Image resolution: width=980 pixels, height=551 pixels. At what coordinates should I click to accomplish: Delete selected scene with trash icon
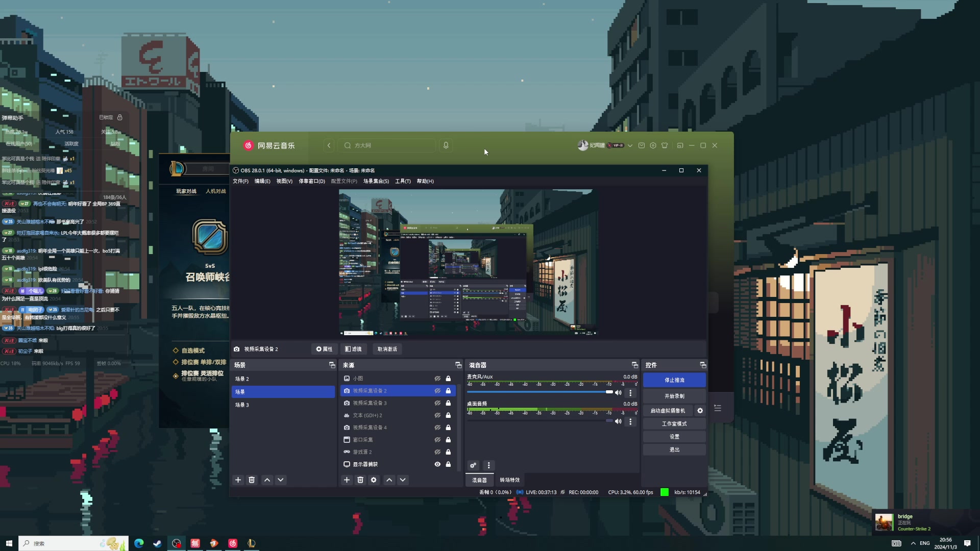tap(252, 480)
